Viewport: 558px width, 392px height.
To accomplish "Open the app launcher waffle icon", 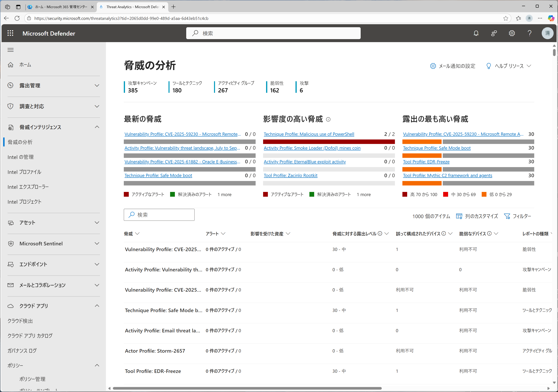I will (x=10, y=33).
